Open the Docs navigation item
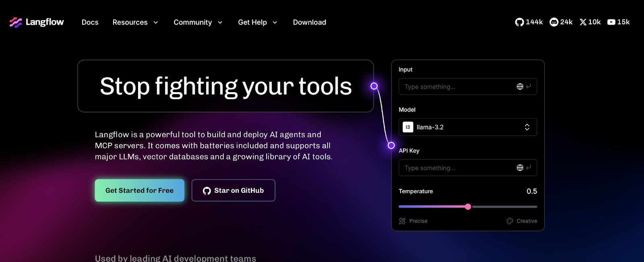This screenshot has height=262, width=644. coord(90,23)
